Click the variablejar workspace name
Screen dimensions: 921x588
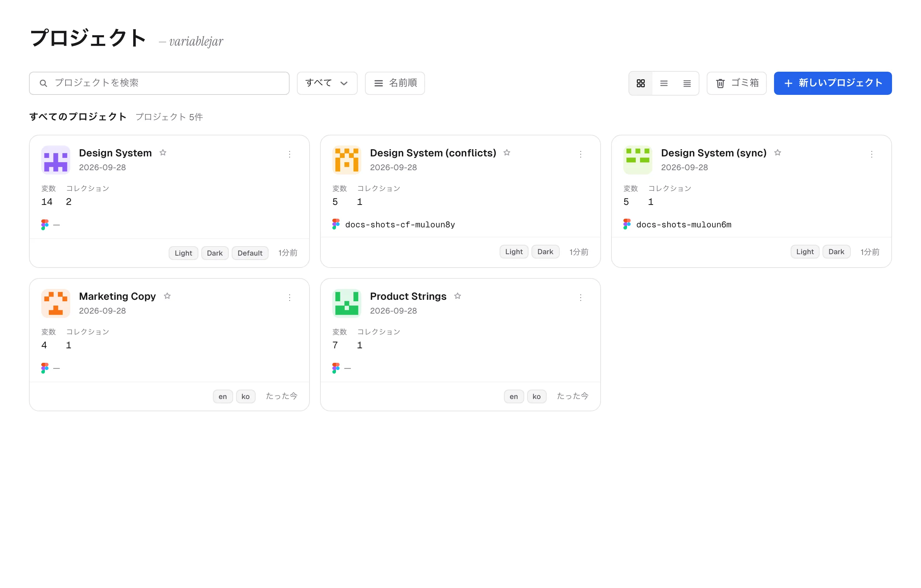[x=196, y=41]
